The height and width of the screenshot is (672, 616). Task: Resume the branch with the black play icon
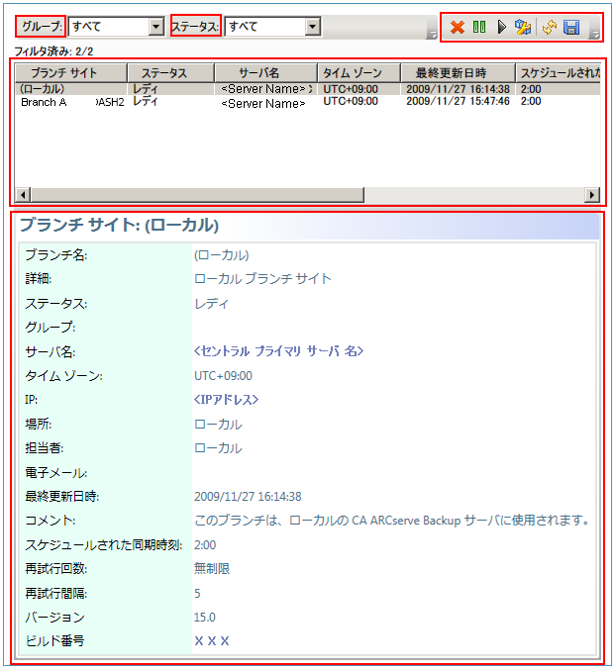pos(501,28)
